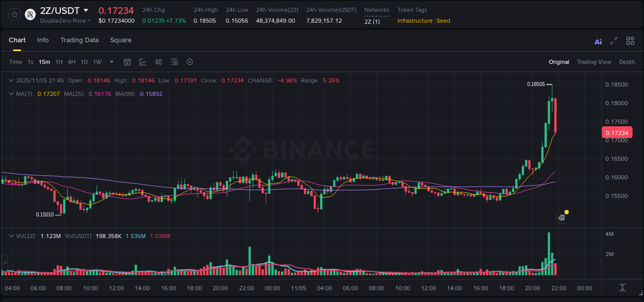Select the line chart style icon
This screenshot has width=644, height=302.
click(143, 62)
